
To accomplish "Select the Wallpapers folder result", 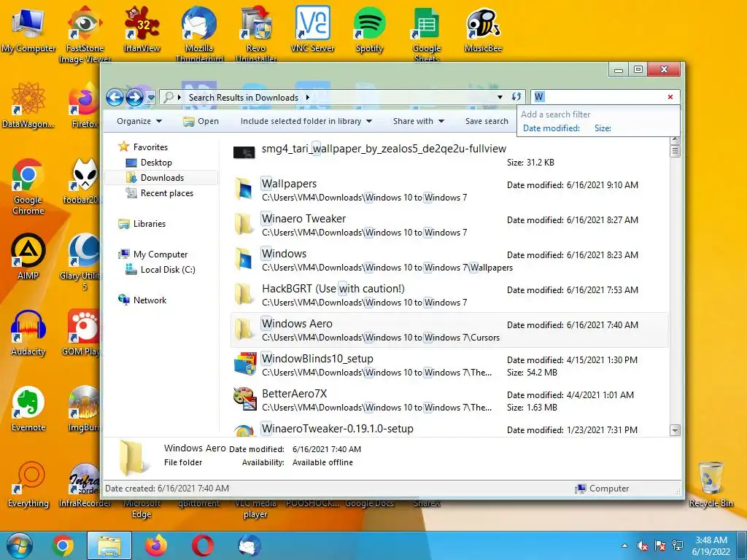I will [449, 190].
